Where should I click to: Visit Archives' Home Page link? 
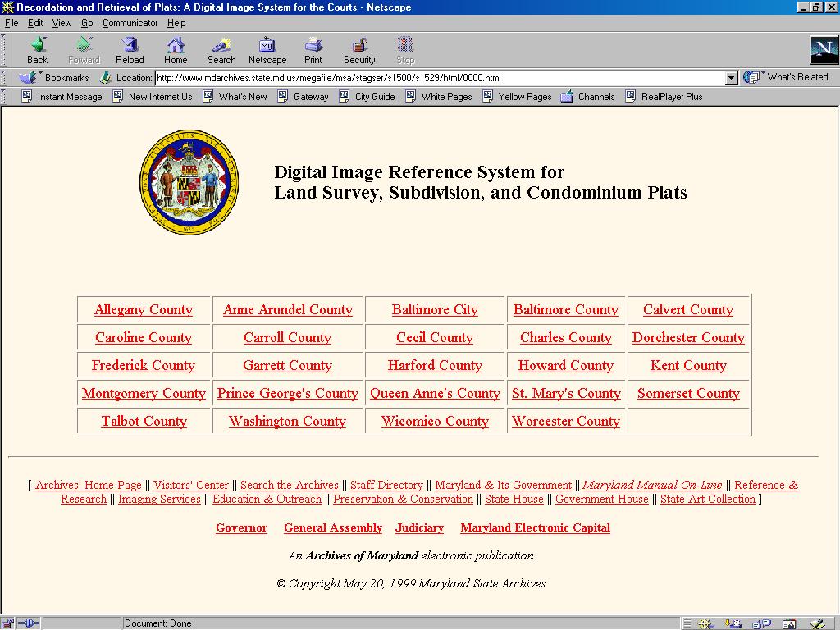click(89, 486)
